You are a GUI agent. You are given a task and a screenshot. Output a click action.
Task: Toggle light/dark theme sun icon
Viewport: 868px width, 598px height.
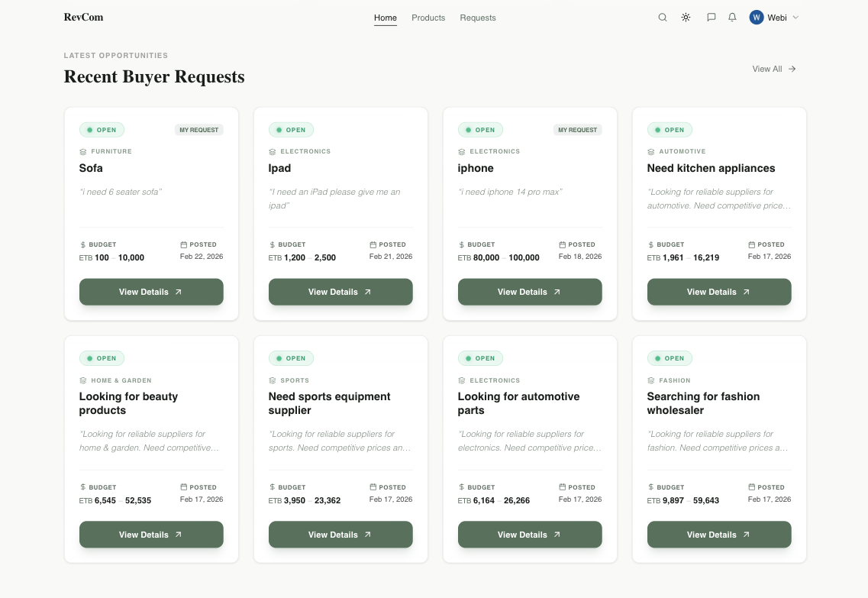pos(686,18)
